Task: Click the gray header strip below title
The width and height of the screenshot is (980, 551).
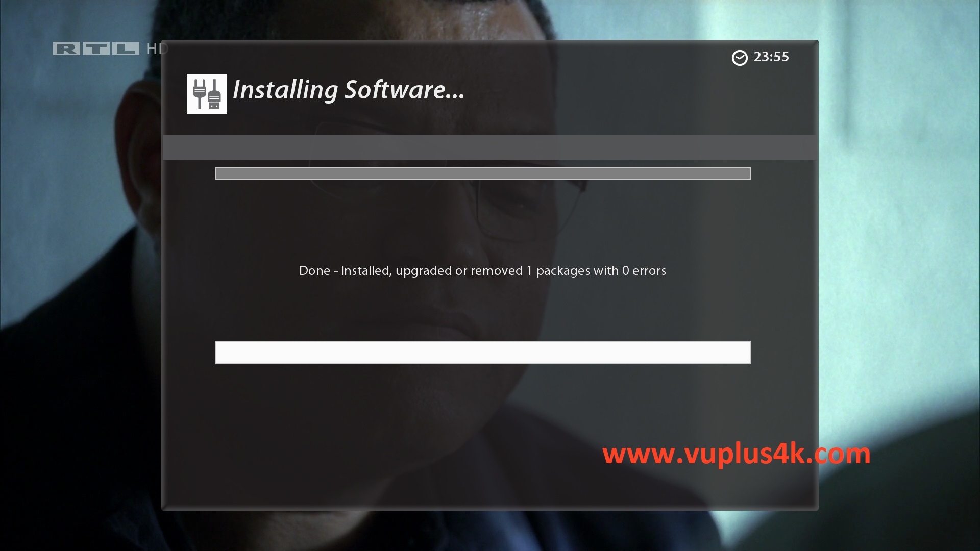Action: click(490, 147)
